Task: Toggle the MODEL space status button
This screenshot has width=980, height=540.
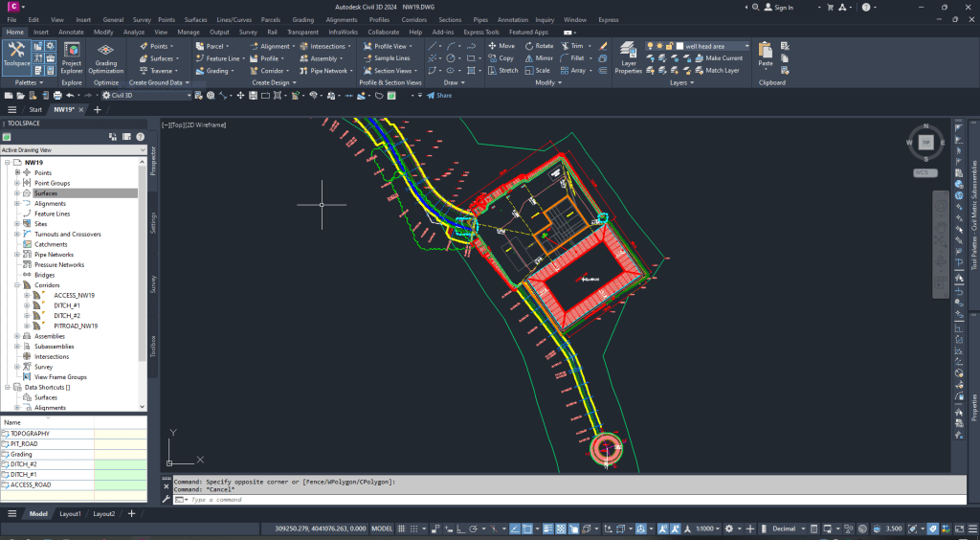Action: click(x=382, y=529)
